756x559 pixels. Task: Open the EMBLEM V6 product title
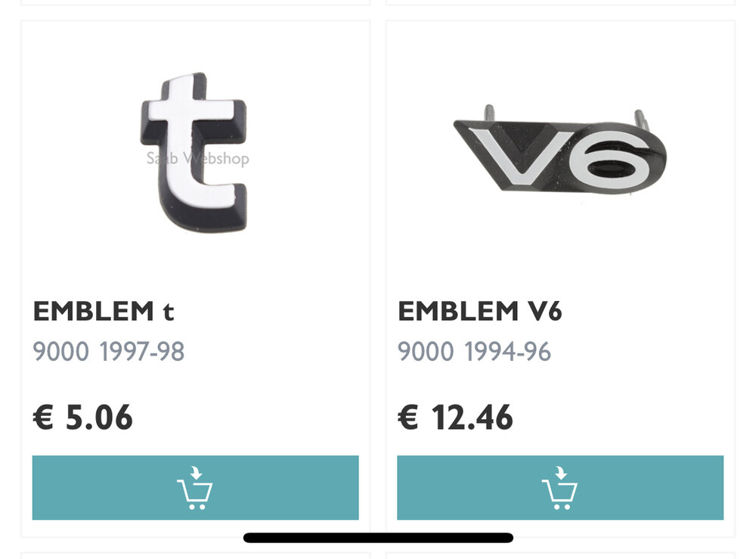480,311
